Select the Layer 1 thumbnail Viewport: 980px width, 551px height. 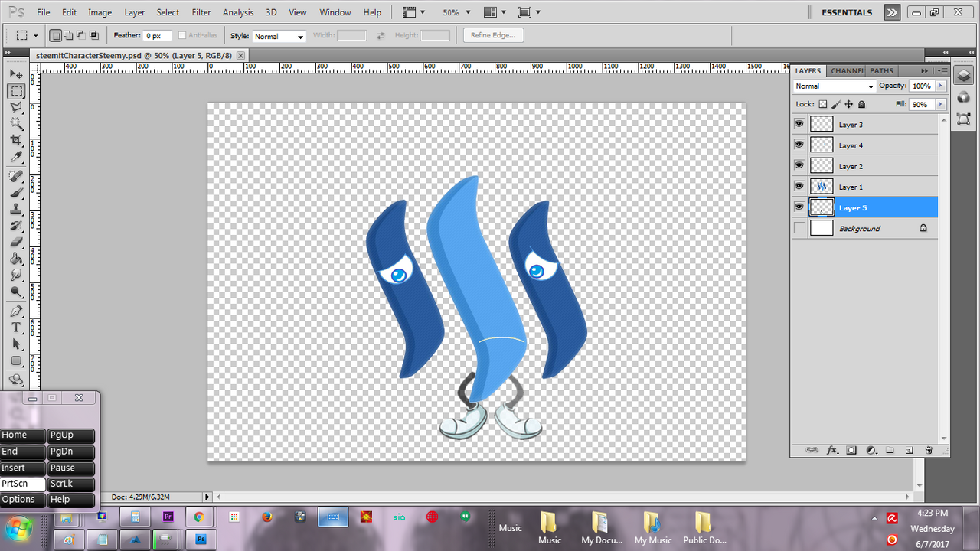pyautogui.click(x=822, y=186)
